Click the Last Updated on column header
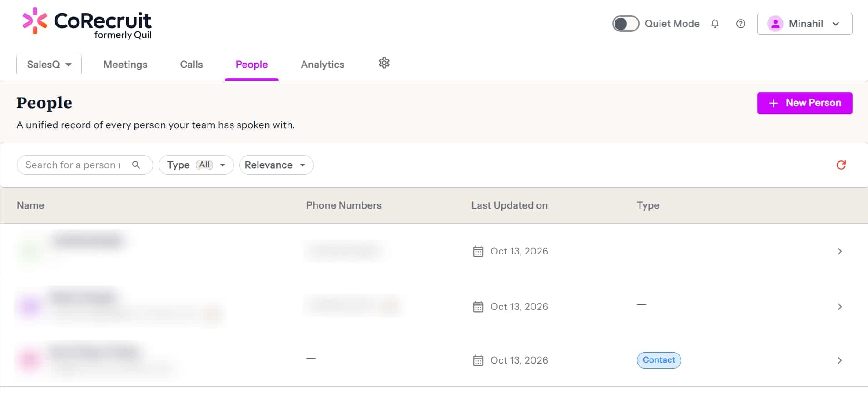This screenshot has width=868, height=394. [x=509, y=205]
